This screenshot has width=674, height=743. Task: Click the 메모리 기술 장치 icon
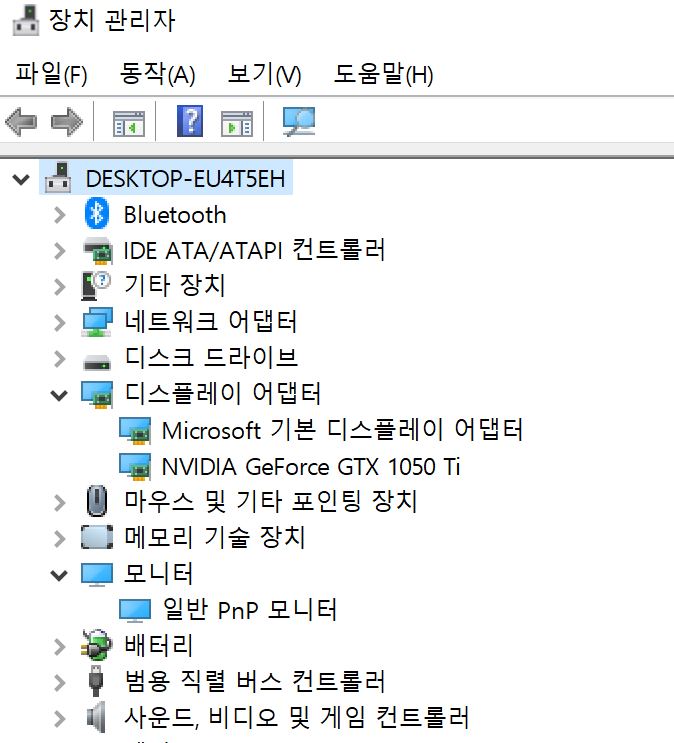(x=97, y=537)
